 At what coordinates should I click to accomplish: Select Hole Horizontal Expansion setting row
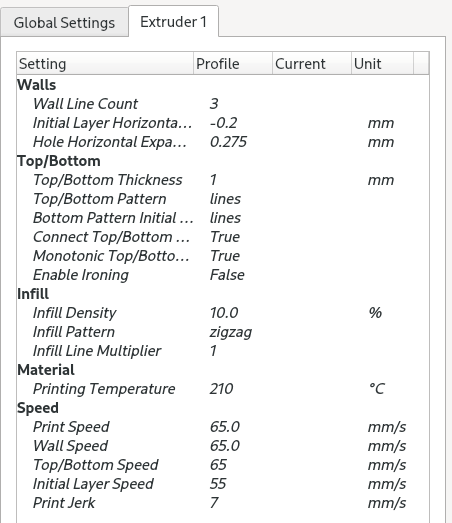click(223, 142)
